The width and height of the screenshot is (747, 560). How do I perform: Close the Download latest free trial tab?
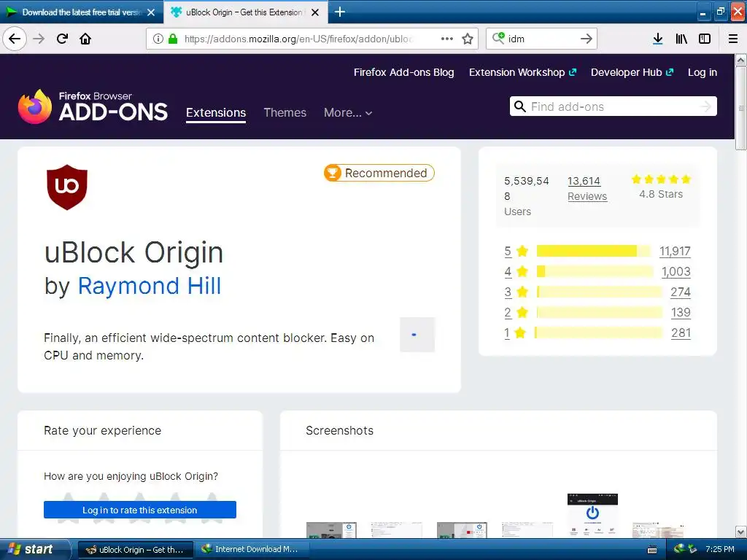(151, 12)
